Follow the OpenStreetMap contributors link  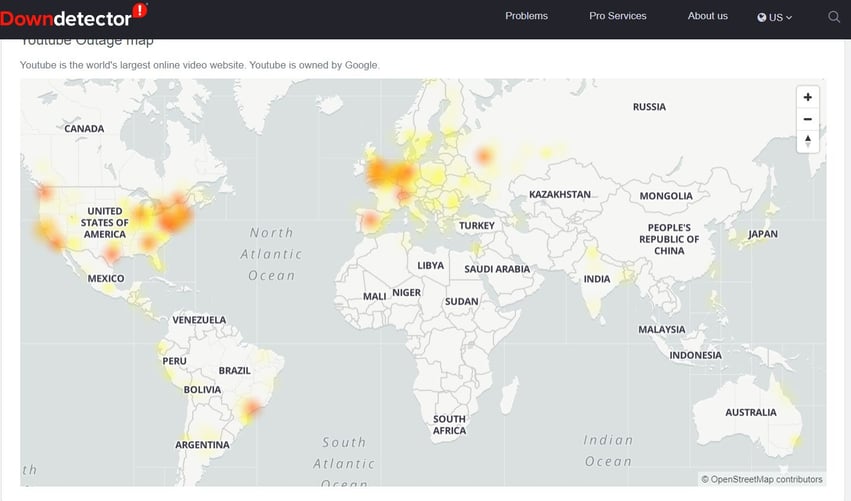point(761,479)
